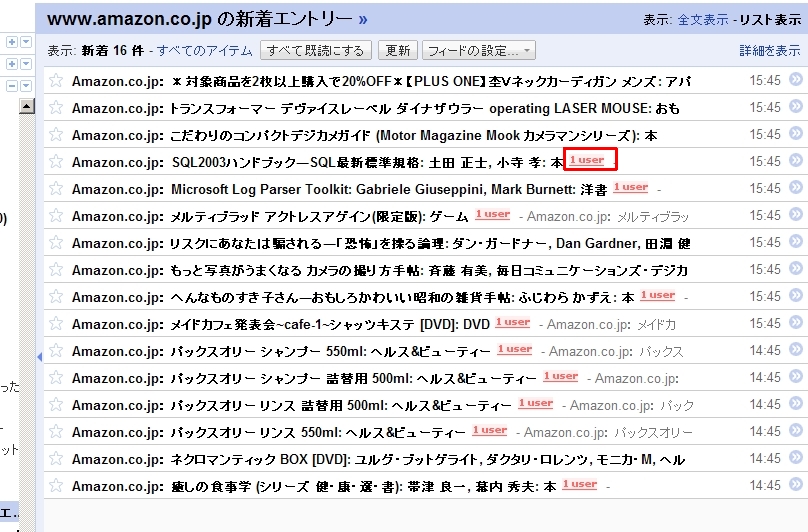This screenshot has height=532, width=808.
Task: Open the 1 user link on シャンプー 550ml row
Action: pos(515,350)
